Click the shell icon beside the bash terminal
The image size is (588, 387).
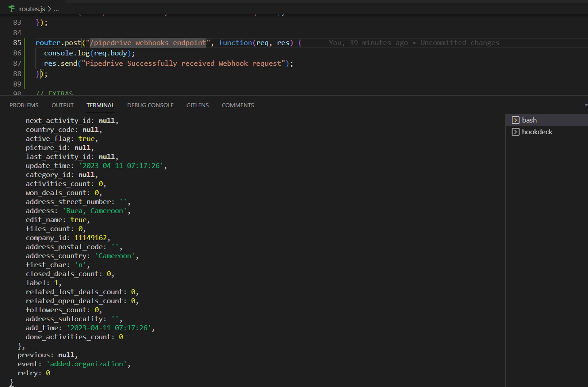tap(515, 120)
